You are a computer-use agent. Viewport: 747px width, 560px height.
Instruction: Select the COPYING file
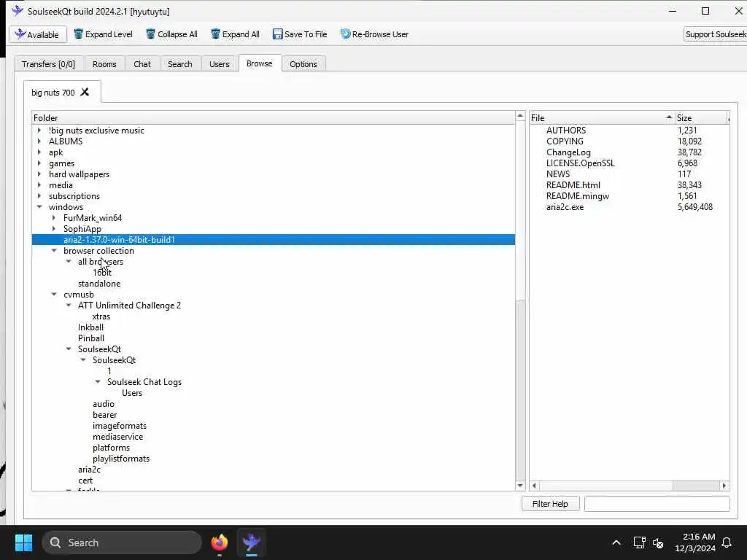565,141
